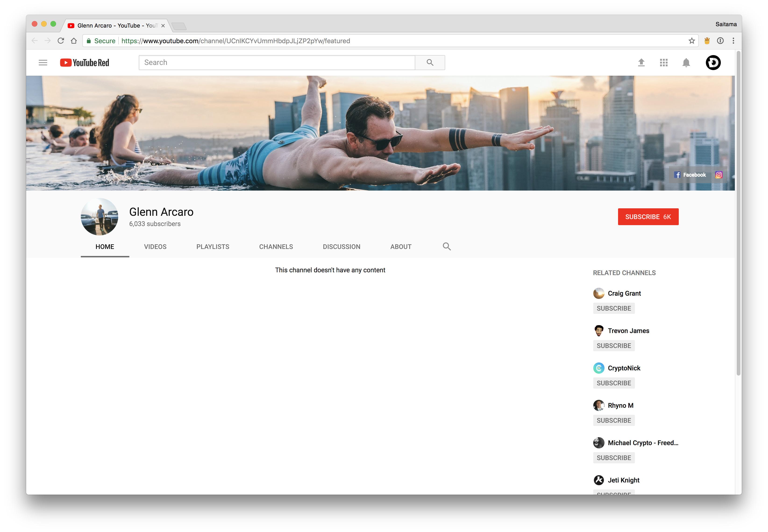This screenshot has width=768, height=532.
Task: Open Trevon James related channel
Action: pos(628,331)
